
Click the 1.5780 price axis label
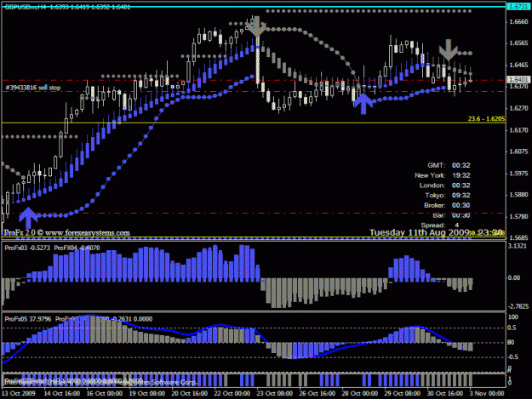[518, 216]
